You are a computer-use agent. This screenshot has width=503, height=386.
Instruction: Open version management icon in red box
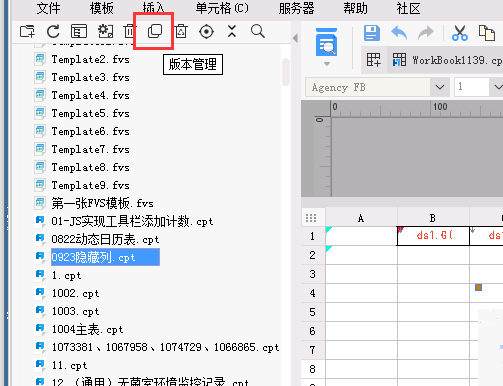click(155, 31)
